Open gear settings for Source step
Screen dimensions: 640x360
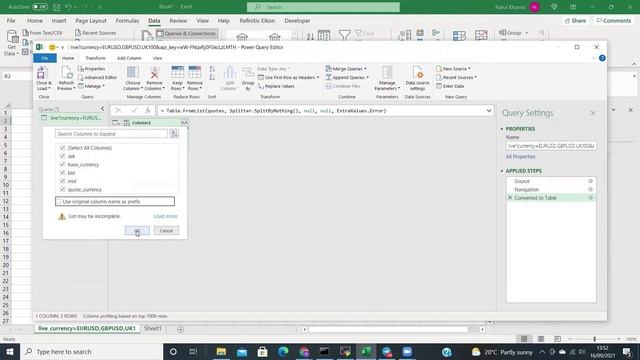coord(590,181)
